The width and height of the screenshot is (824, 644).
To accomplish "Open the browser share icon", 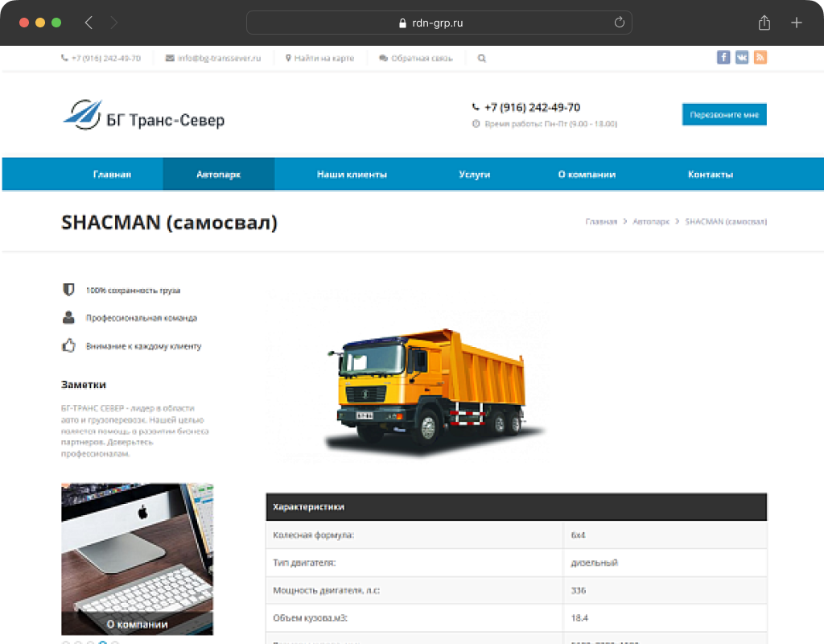I will pyautogui.click(x=764, y=23).
